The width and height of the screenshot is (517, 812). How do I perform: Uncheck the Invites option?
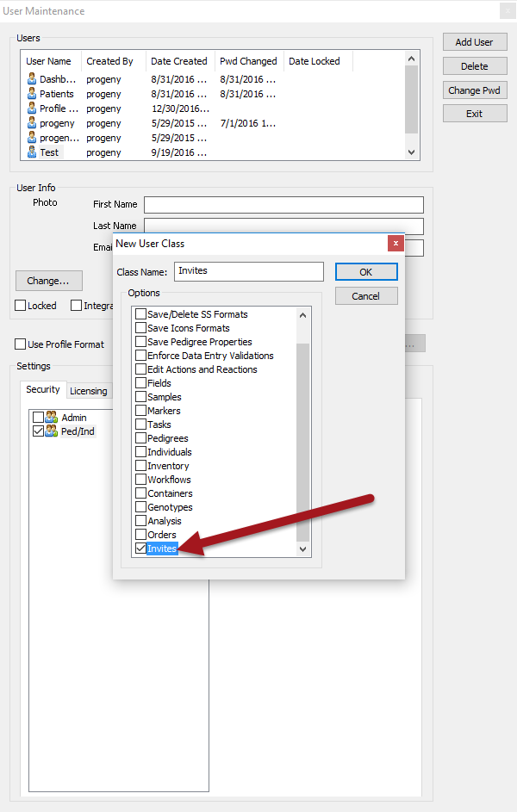pos(140,549)
